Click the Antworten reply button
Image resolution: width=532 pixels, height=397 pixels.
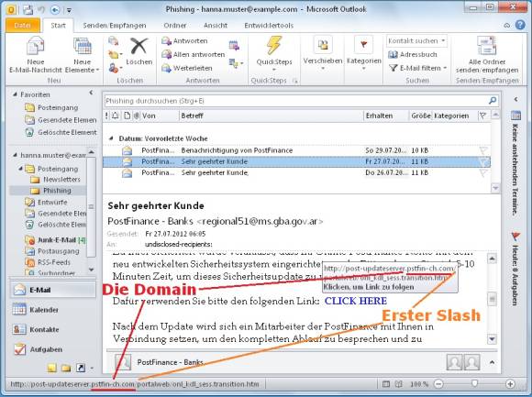point(185,41)
